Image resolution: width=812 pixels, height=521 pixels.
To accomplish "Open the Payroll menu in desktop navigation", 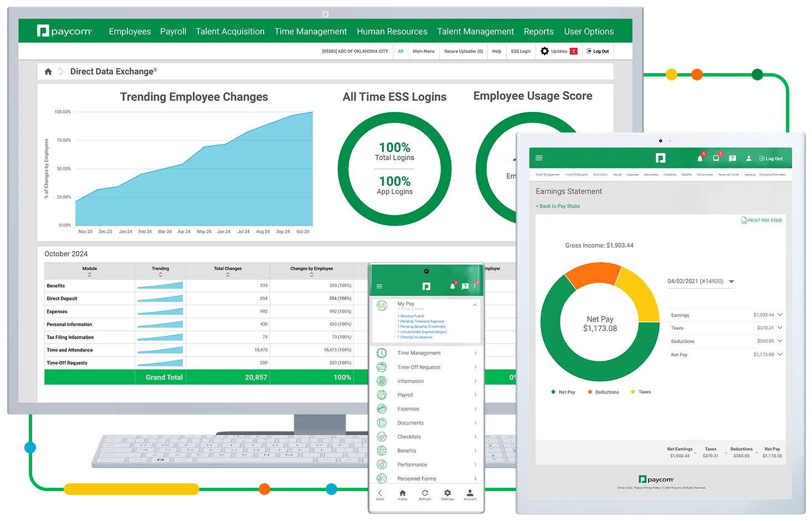I will coord(173,32).
